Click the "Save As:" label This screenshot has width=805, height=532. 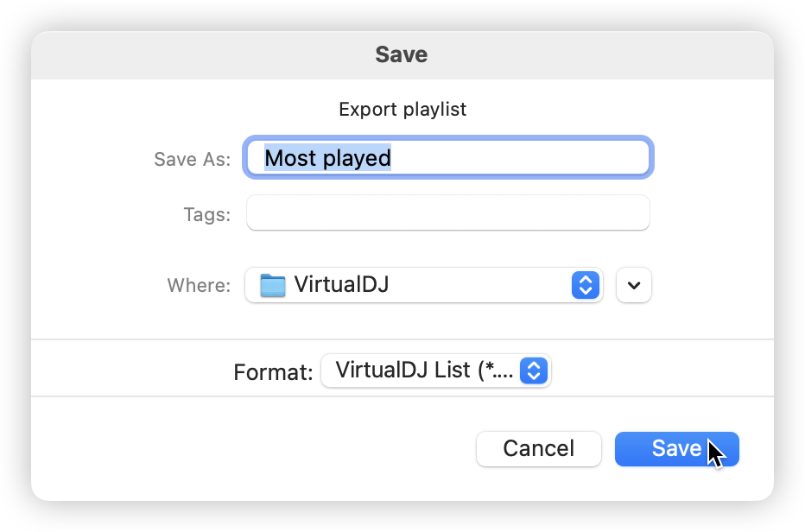tap(192, 159)
